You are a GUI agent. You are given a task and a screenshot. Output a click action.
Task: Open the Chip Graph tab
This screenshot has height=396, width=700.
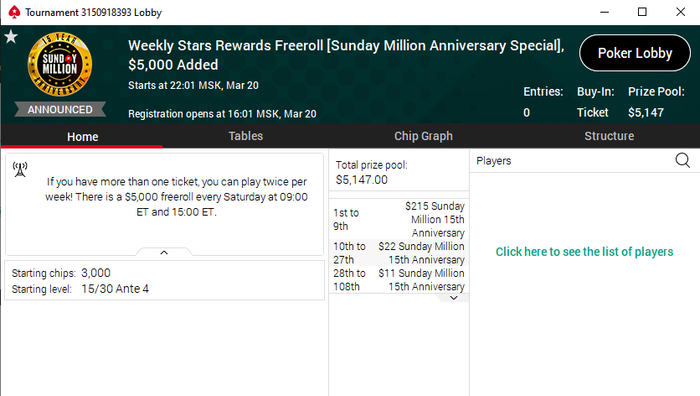pyautogui.click(x=423, y=136)
